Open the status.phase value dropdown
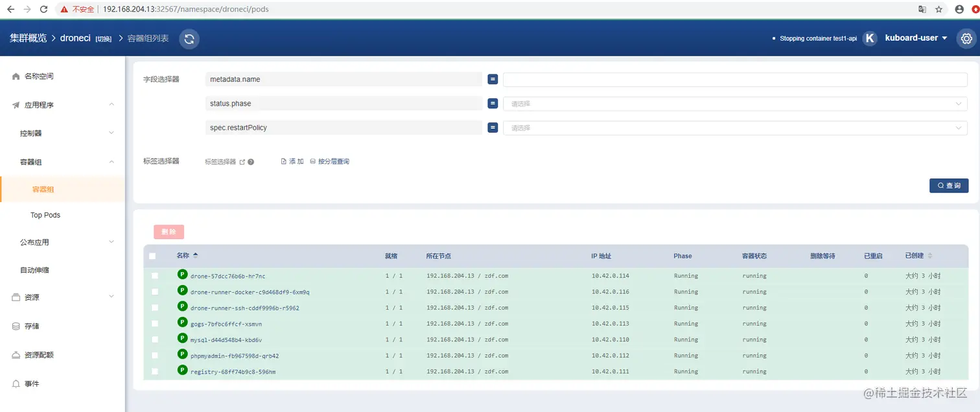This screenshot has width=980, height=412. tap(735, 104)
